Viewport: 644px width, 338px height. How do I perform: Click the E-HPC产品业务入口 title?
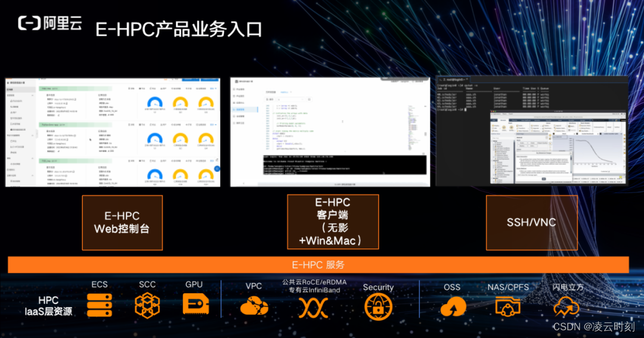tap(179, 29)
